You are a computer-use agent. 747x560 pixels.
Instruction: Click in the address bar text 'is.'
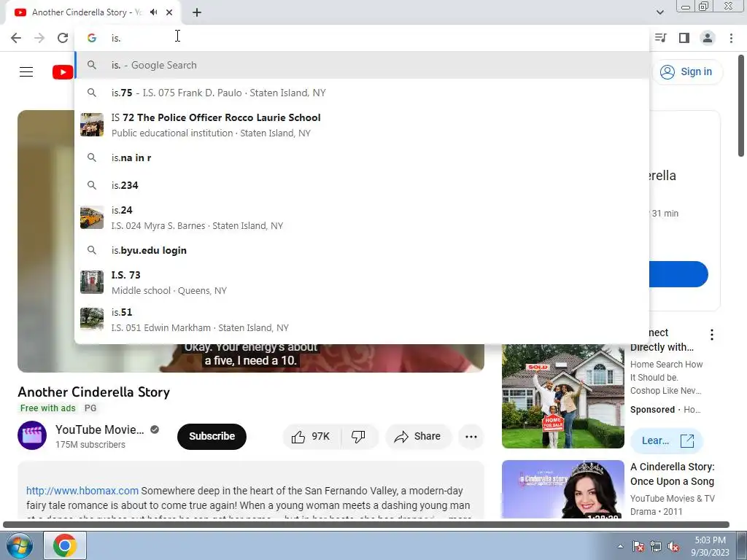[x=116, y=38]
